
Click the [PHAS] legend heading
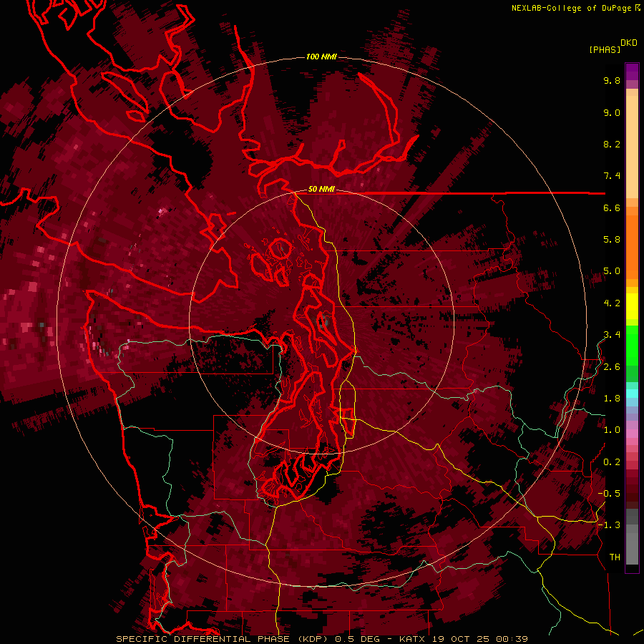[605, 50]
